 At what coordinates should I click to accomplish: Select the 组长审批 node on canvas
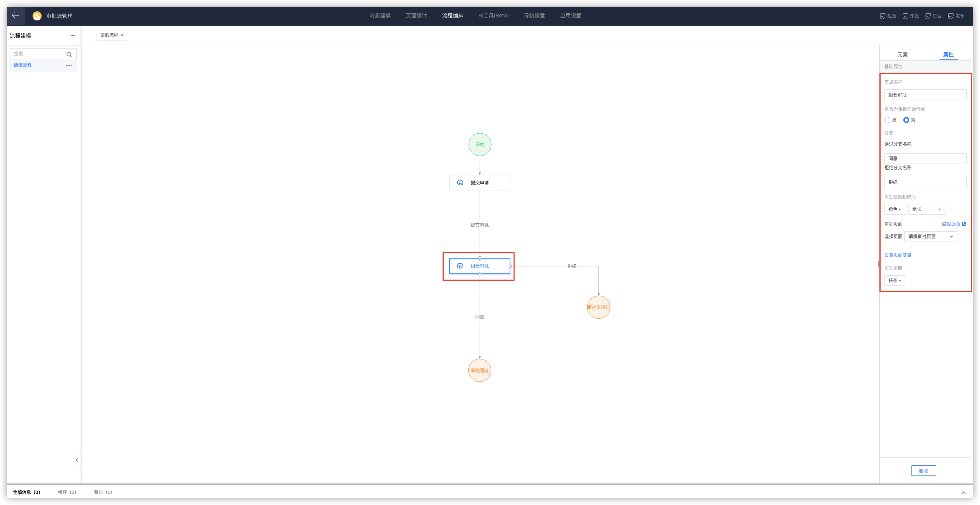coord(479,266)
